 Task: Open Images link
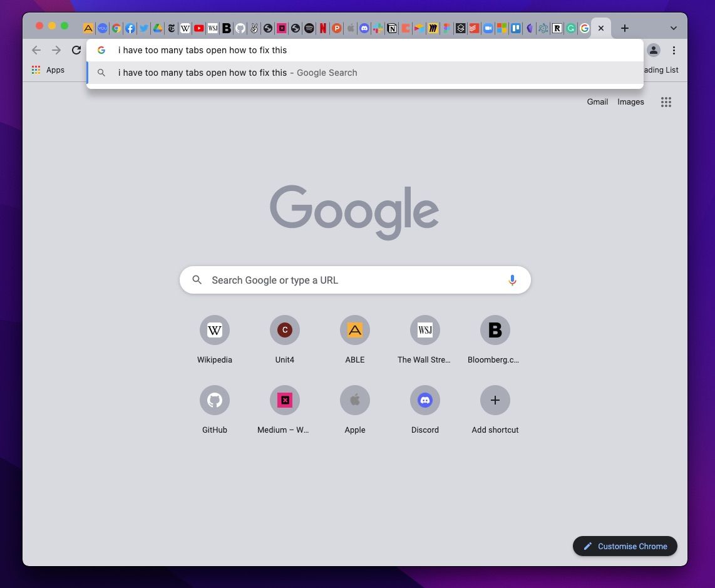point(630,101)
